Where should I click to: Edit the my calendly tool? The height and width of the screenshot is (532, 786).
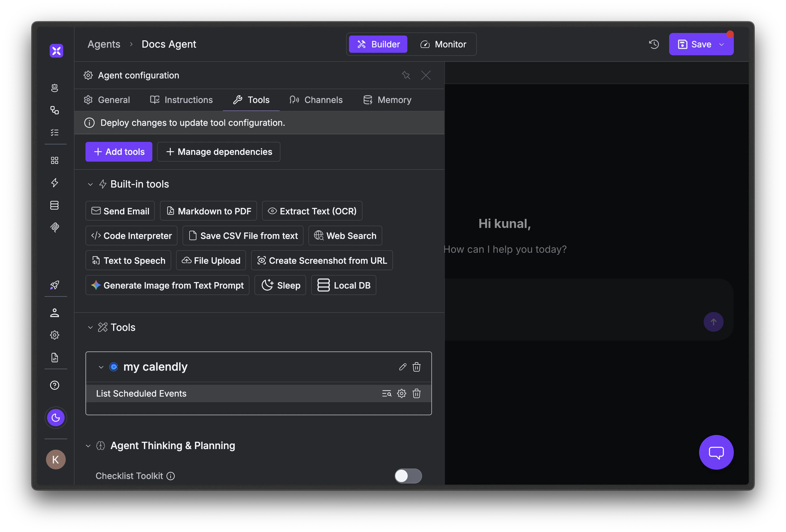click(x=403, y=367)
